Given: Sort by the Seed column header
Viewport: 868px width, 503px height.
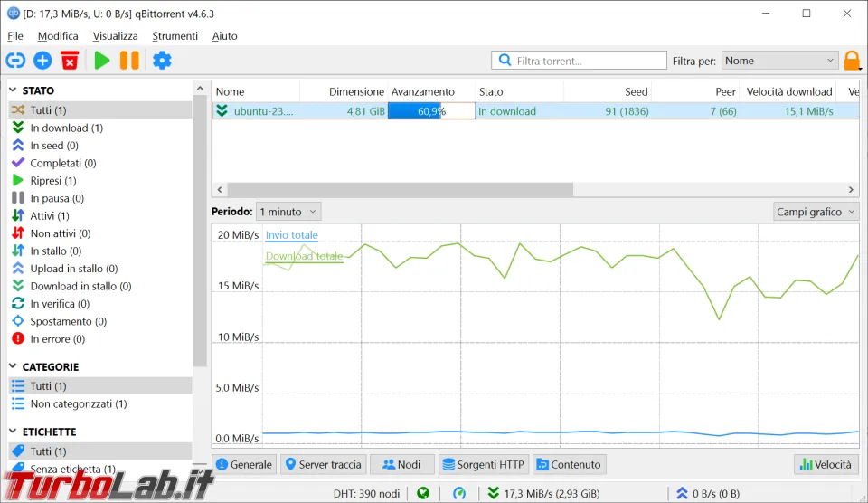Looking at the screenshot, I should pyautogui.click(x=608, y=91).
